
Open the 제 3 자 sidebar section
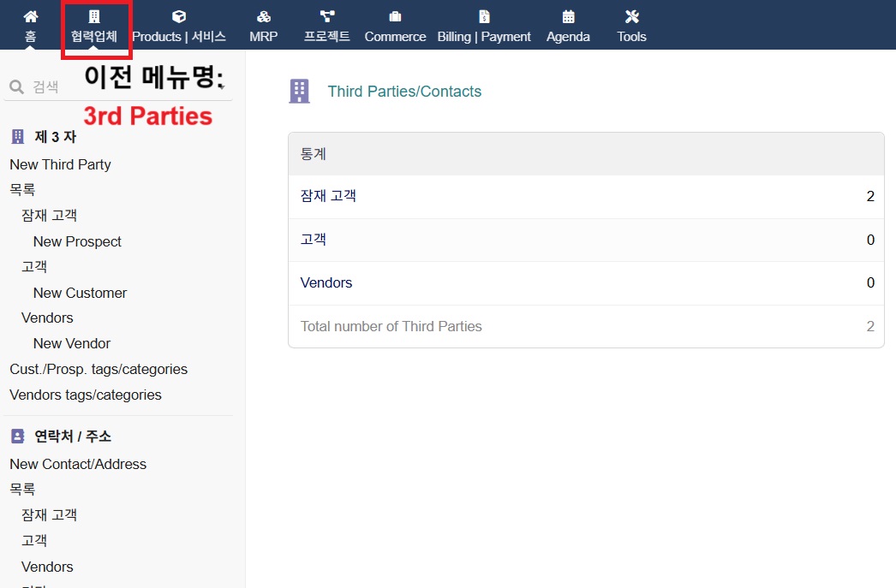55,137
